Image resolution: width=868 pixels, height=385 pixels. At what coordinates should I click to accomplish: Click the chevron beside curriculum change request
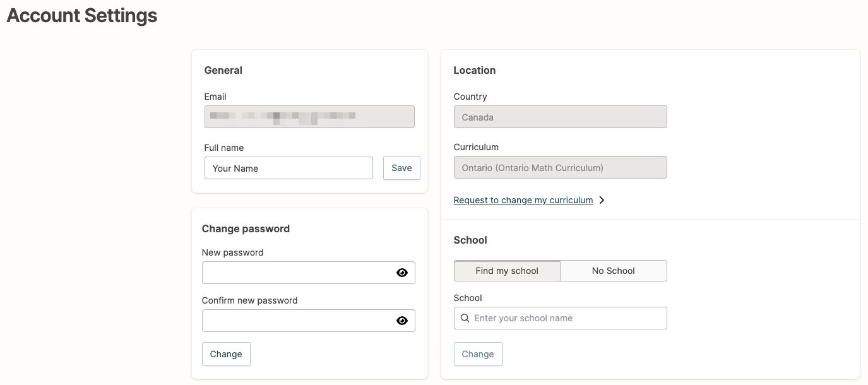click(602, 200)
